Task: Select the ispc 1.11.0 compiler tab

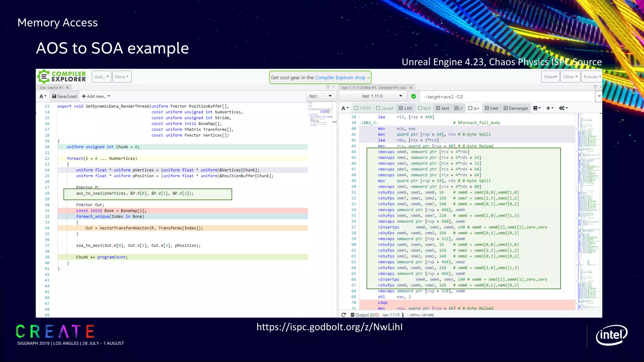Action: (x=374, y=88)
